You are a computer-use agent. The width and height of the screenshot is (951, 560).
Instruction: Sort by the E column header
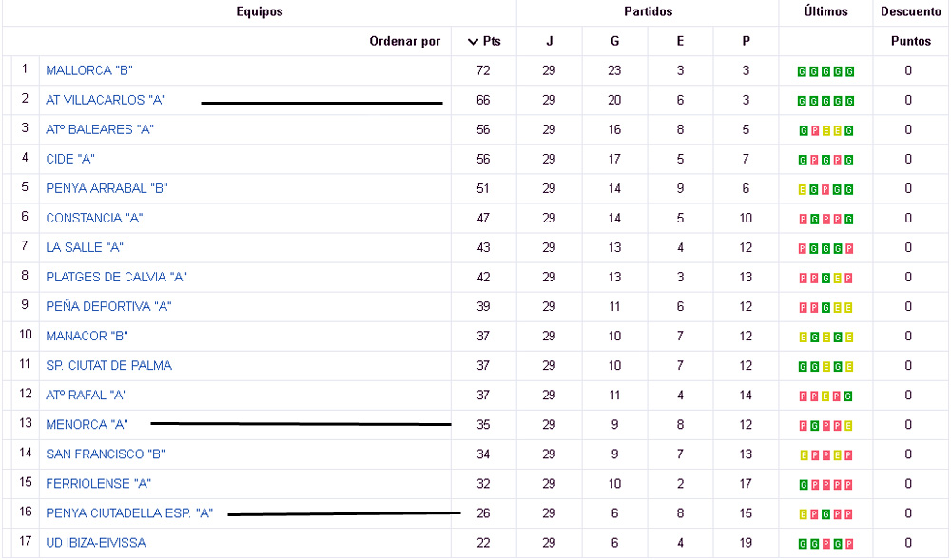[x=680, y=41]
